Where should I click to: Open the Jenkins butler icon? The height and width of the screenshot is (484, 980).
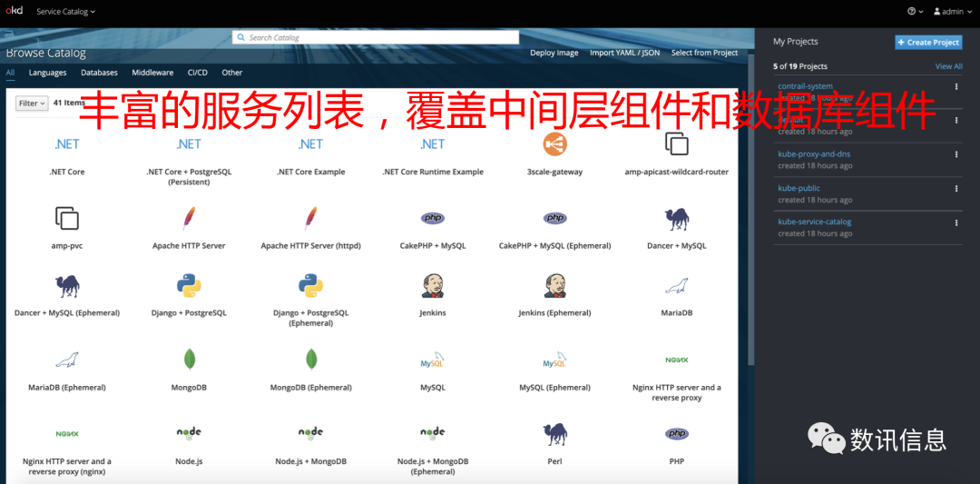(x=433, y=286)
